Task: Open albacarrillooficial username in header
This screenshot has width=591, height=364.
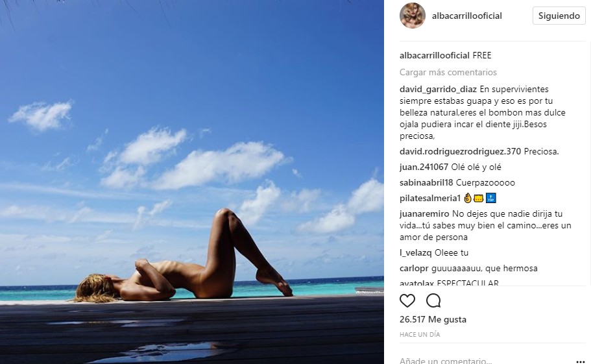Action: coord(467,16)
